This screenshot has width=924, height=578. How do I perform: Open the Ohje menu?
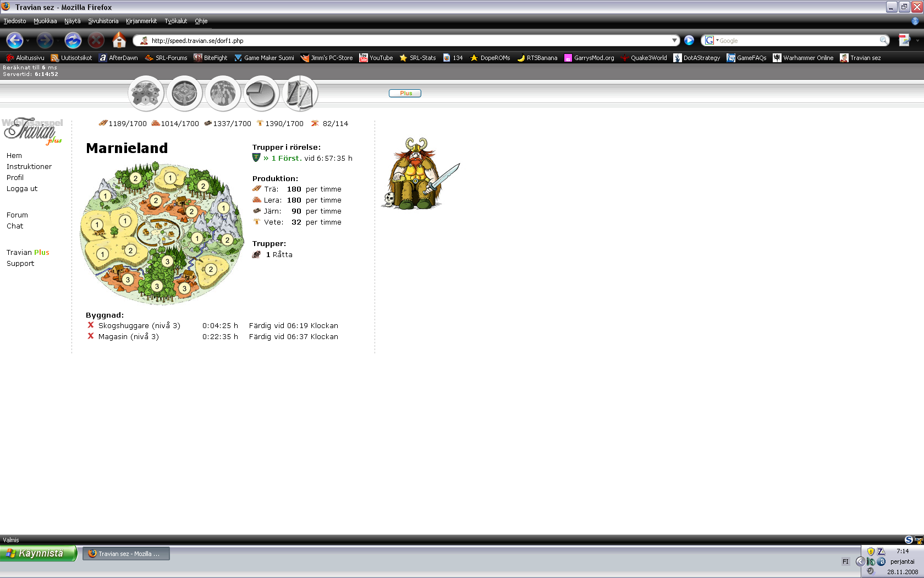(x=201, y=21)
